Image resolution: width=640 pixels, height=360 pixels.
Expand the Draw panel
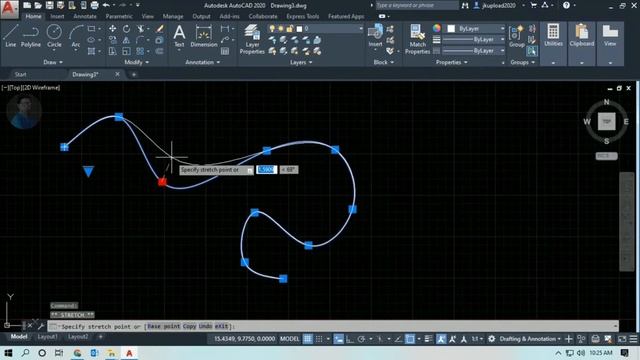coord(53,62)
